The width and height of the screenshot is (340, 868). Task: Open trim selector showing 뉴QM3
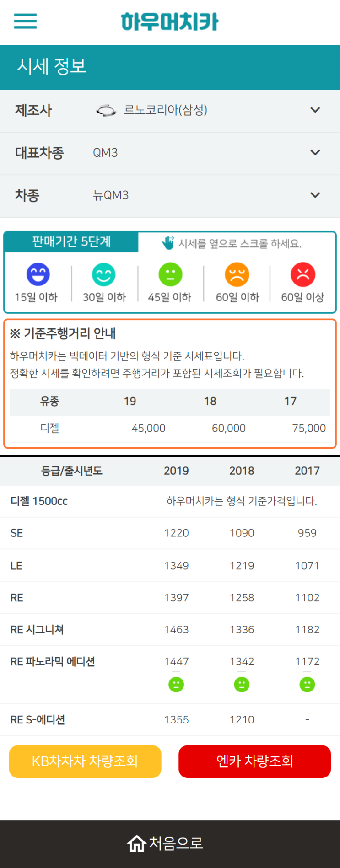point(170,196)
